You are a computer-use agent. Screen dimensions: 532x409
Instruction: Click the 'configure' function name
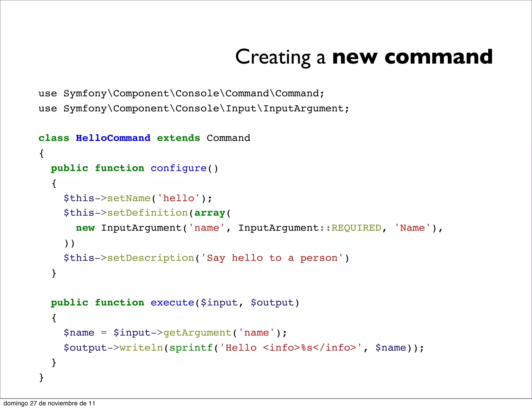[x=178, y=168]
